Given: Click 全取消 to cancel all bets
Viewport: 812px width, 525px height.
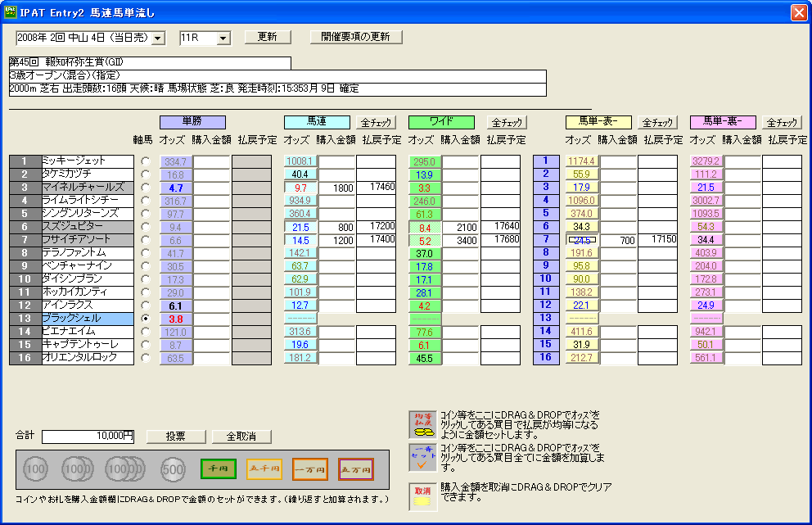Looking at the screenshot, I should point(241,437).
